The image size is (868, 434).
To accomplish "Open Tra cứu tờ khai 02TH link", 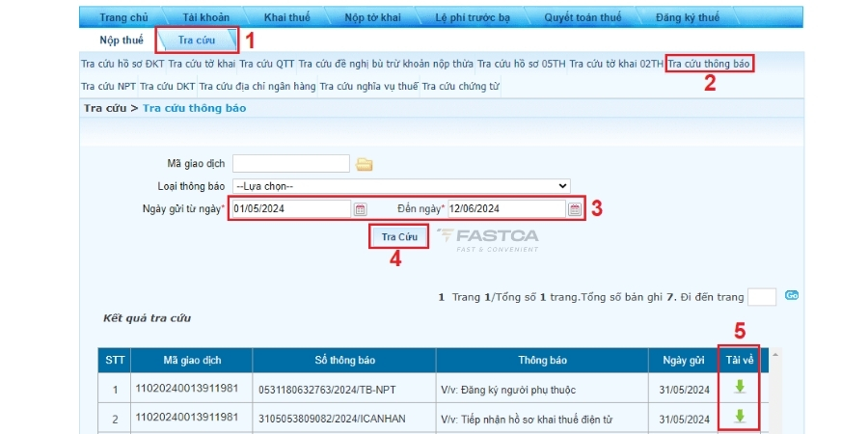I will click(x=616, y=64).
